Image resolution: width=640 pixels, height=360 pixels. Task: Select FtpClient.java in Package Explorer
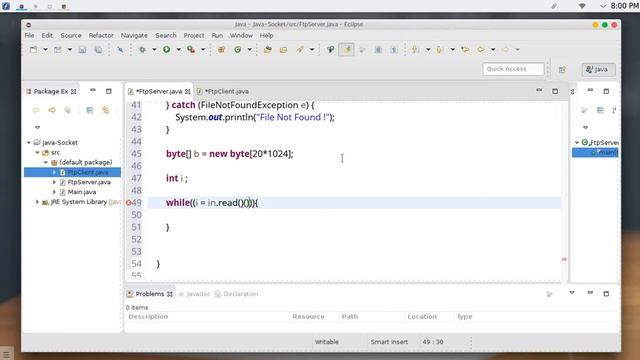click(72, 172)
